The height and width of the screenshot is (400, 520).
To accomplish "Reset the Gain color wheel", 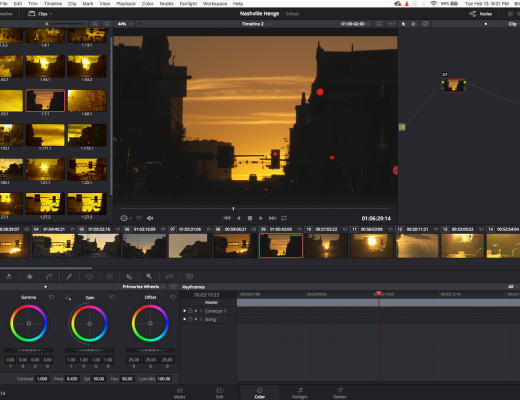I will point(112,297).
